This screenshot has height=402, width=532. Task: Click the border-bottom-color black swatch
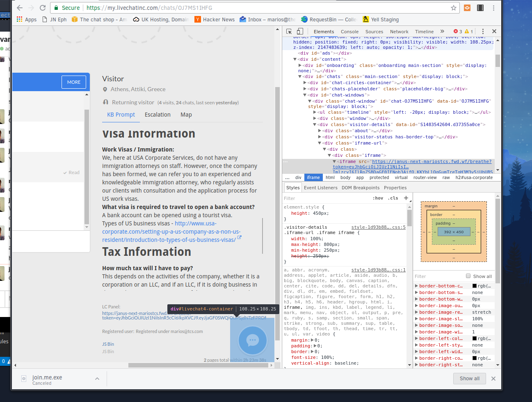pyautogui.click(x=475, y=286)
